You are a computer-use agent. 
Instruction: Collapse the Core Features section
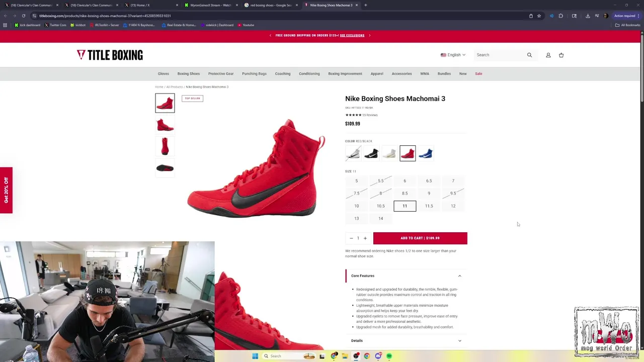tap(406, 276)
